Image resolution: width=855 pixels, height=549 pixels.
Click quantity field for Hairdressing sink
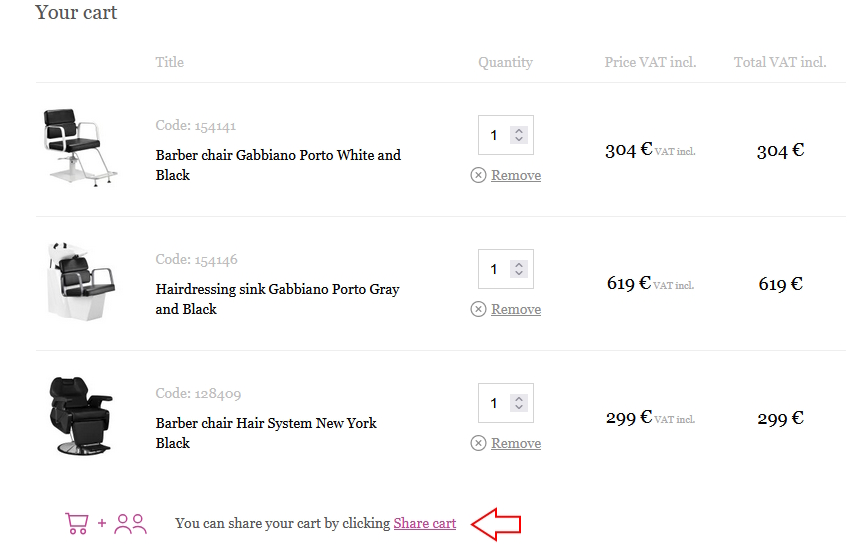click(495, 269)
